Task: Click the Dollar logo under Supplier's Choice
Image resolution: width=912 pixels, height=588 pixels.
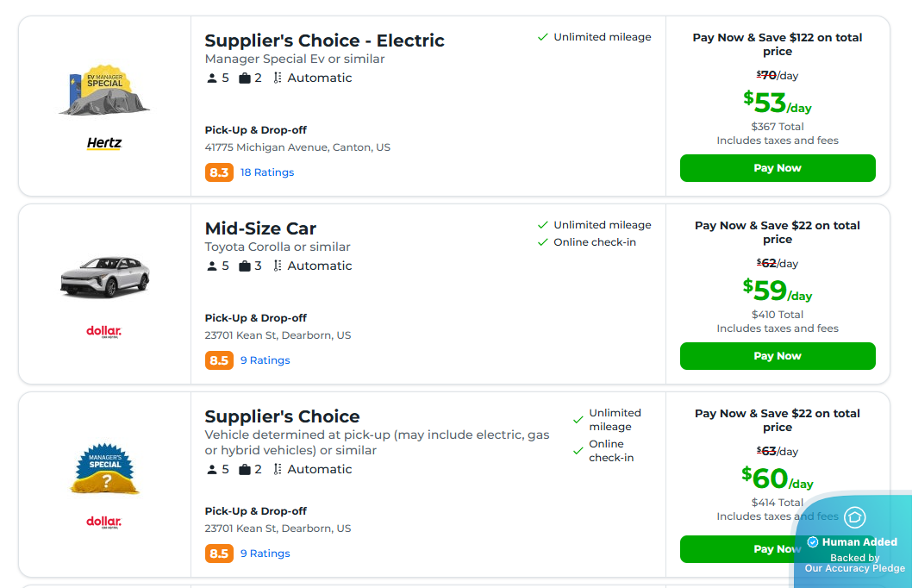Action: coord(103,522)
